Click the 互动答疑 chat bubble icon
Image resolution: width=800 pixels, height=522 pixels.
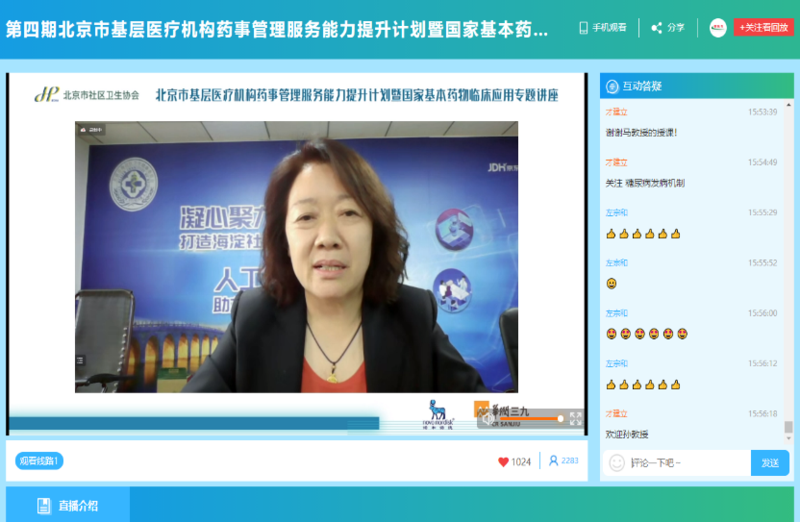[x=612, y=86]
